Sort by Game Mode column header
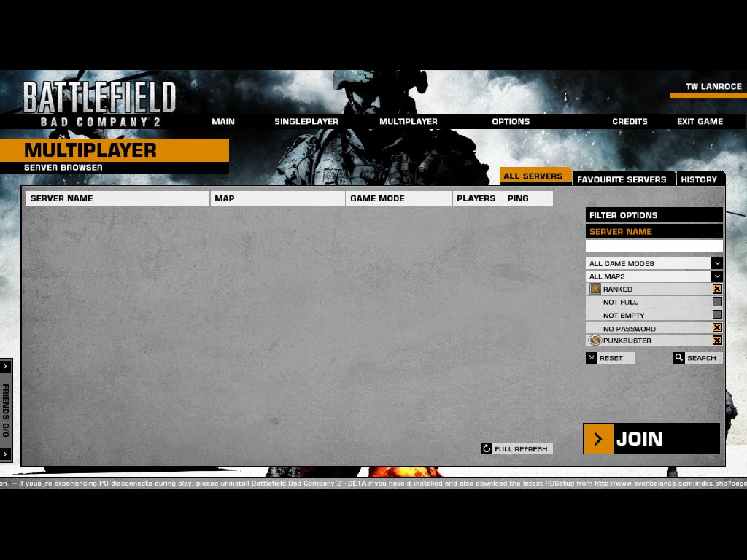This screenshot has height=560, width=747. pos(399,198)
